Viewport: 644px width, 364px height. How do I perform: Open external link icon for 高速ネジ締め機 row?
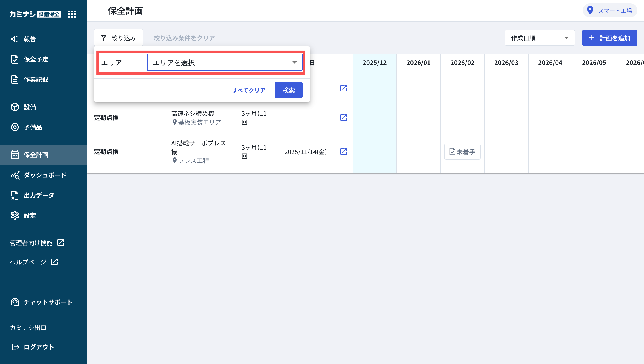tap(344, 118)
